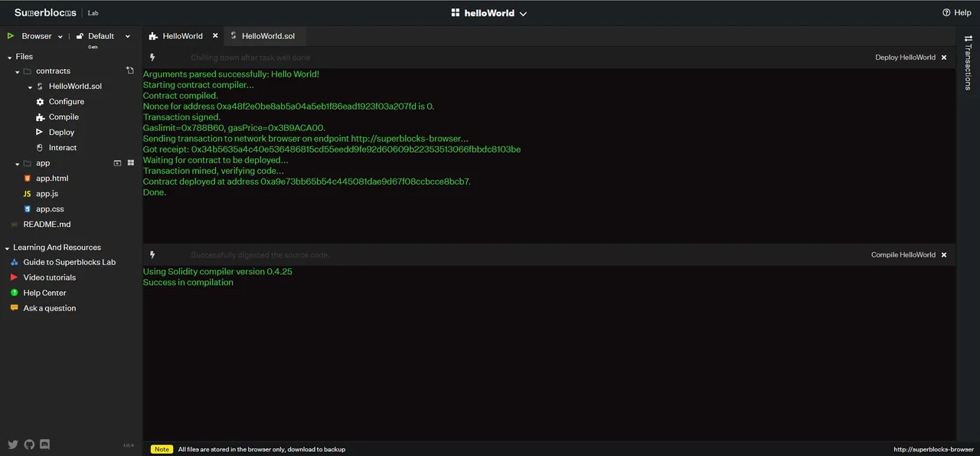Click the app mosaic grid icon
The width and height of the screenshot is (980, 456).
click(x=130, y=163)
